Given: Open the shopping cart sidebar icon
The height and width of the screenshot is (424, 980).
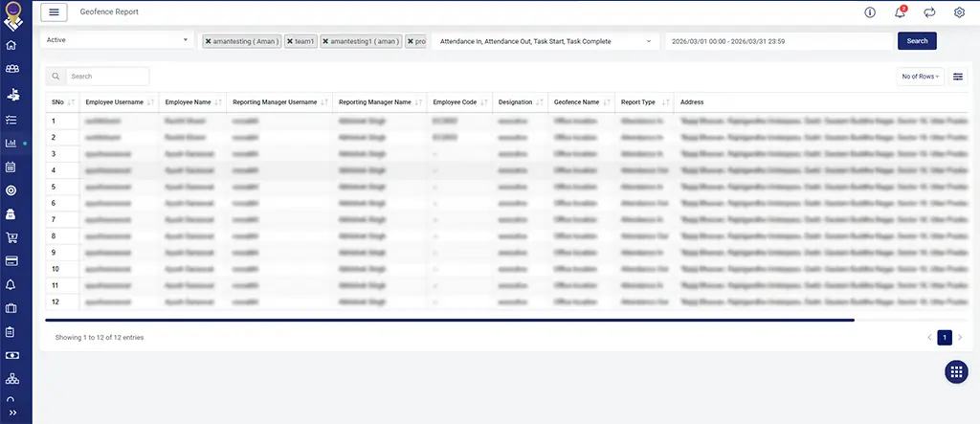Looking at the screenshot, I should point(11,237).
